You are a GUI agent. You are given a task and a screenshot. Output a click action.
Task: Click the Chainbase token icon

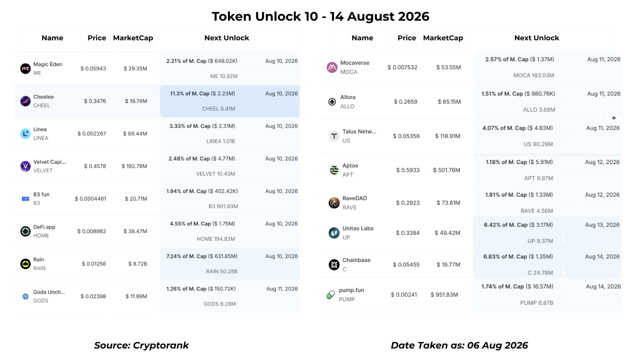point(334,265)
